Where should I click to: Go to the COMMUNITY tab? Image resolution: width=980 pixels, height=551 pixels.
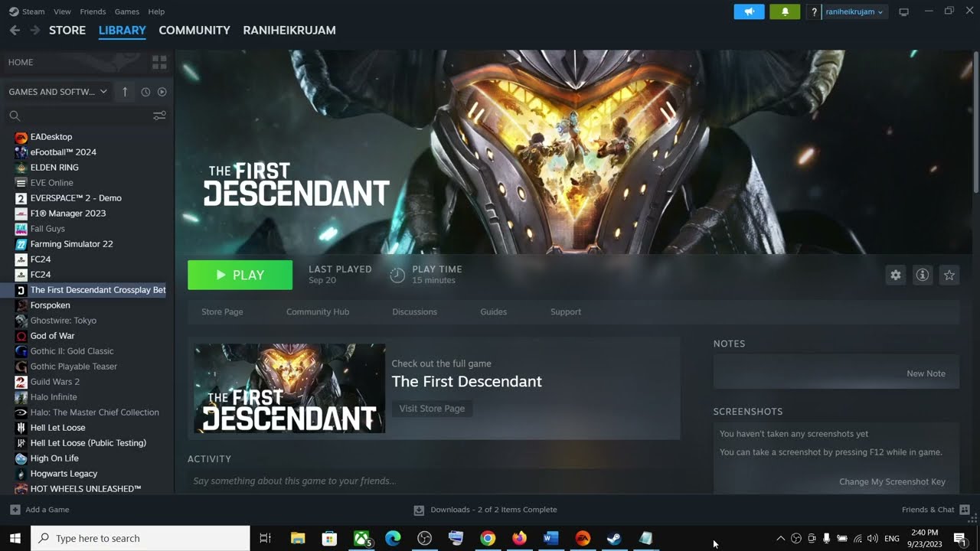pyautogui.click(x=194, y=30)
